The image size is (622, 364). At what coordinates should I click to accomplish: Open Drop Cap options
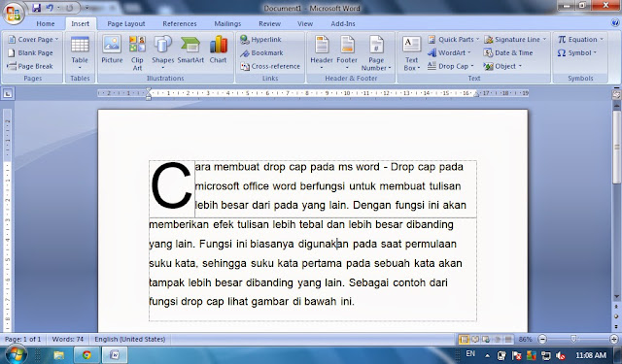(x=451, y=66)
